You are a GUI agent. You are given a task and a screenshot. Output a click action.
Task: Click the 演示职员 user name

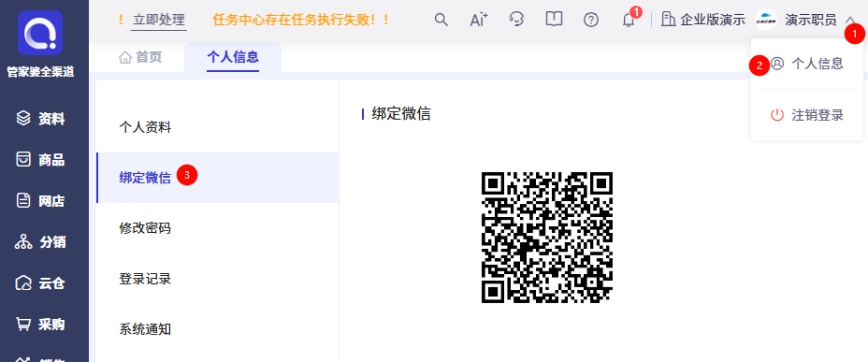(810, 21)
